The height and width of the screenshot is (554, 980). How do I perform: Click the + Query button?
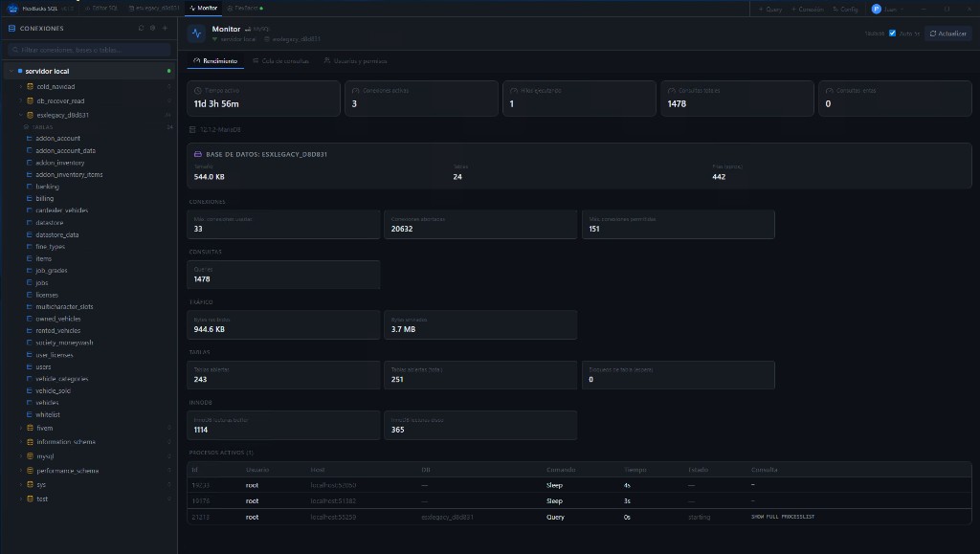click(x=770, y=9)
